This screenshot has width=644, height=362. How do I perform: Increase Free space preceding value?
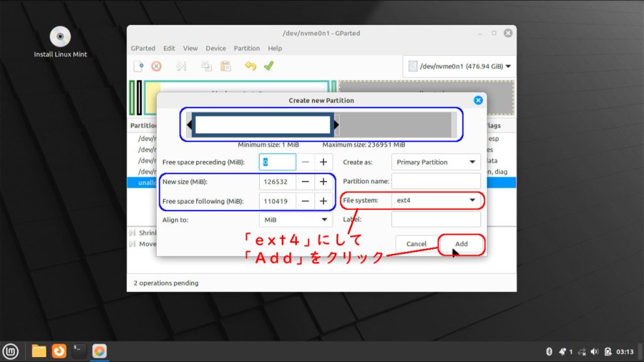pos(323,162)
